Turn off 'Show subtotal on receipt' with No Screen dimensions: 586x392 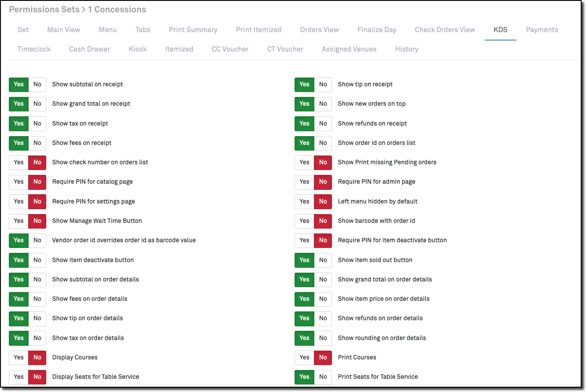click(37, 84)
